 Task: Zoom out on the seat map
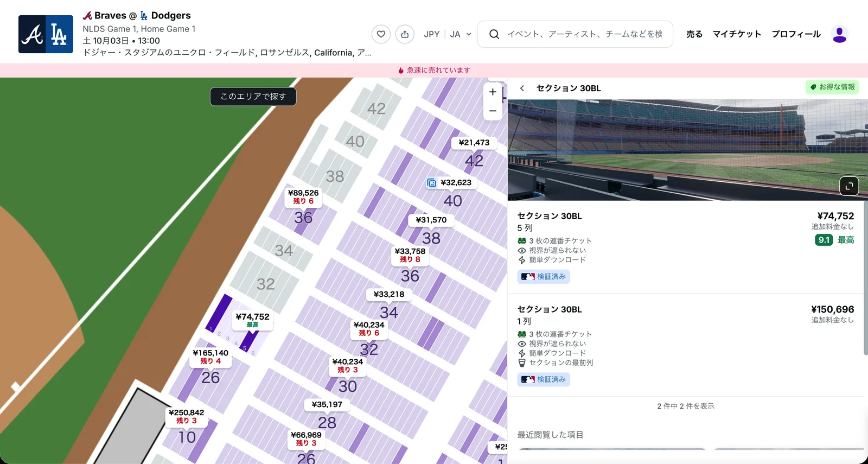[x=493, y=111]
